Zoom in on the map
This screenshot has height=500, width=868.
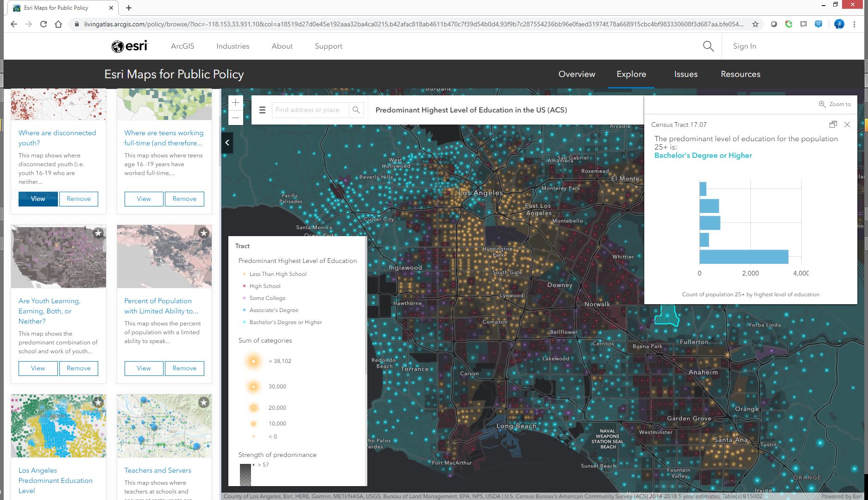pos(235,103)
